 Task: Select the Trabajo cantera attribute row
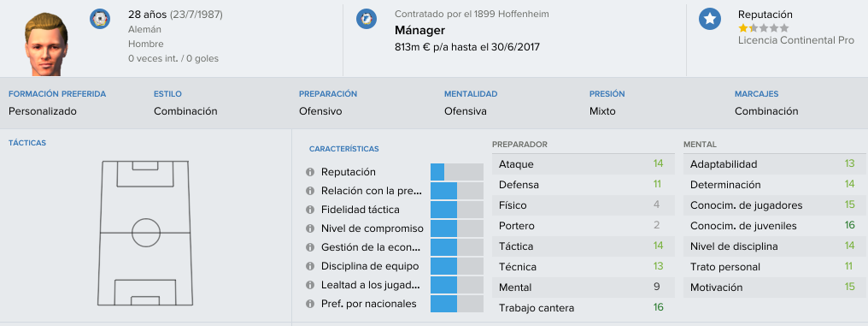click(x=583, y=308)
